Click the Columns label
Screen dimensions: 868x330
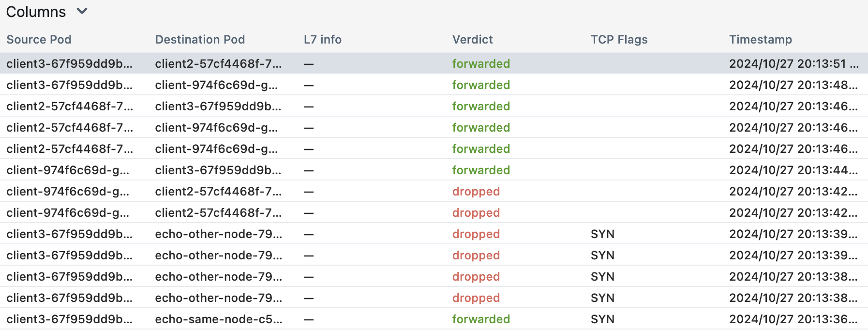coord(36,12)
